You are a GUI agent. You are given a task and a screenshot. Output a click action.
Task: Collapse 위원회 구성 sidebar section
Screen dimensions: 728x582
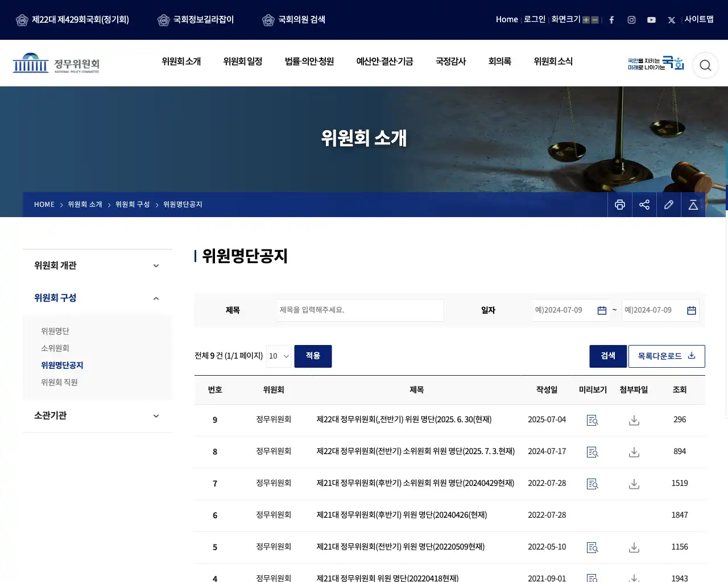(x=97, y=298)
